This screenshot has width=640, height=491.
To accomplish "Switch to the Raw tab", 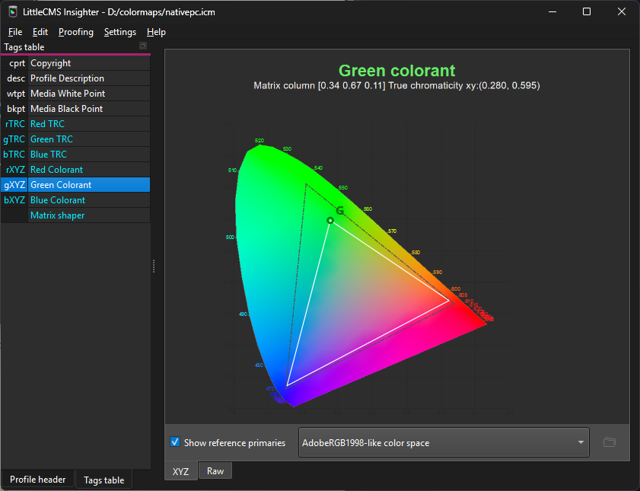I will point(214,470).
